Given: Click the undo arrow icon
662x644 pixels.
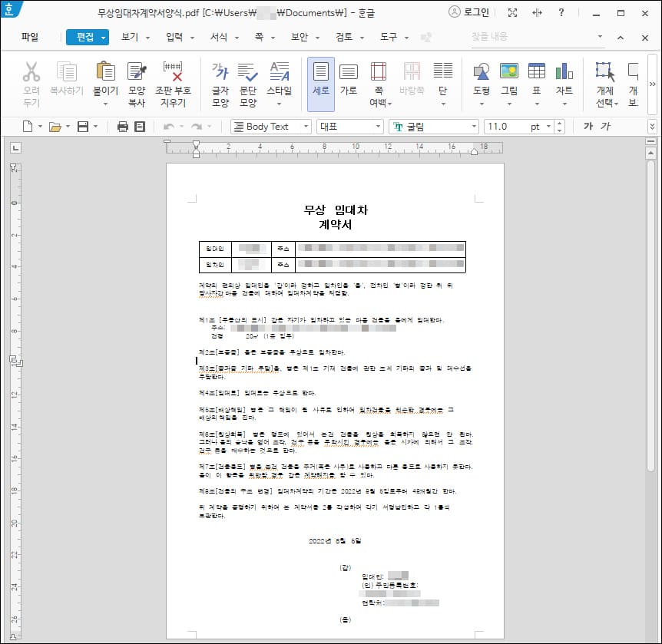Looking at the screenshot, I should (x=168, y=127).
